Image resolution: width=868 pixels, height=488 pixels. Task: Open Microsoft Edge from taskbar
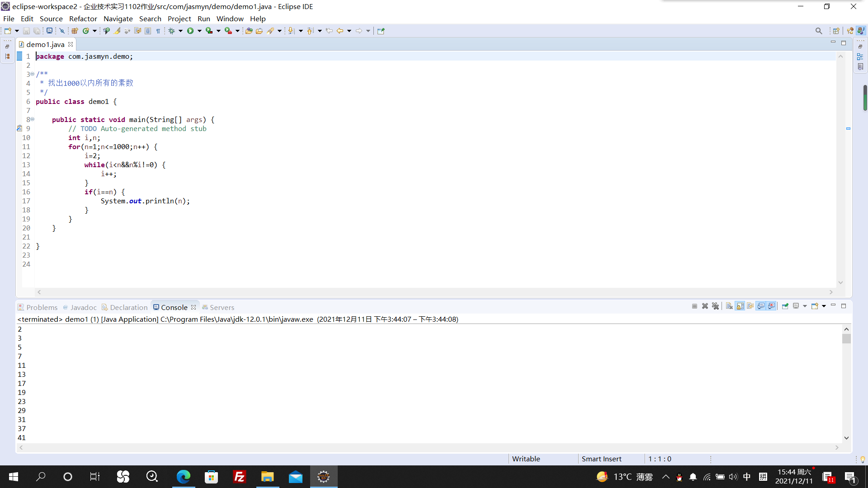183,477
